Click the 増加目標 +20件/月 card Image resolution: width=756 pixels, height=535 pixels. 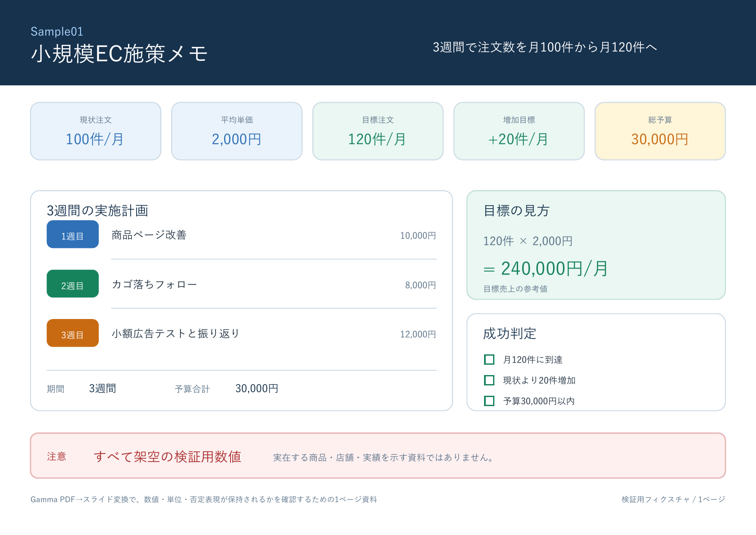519,131
